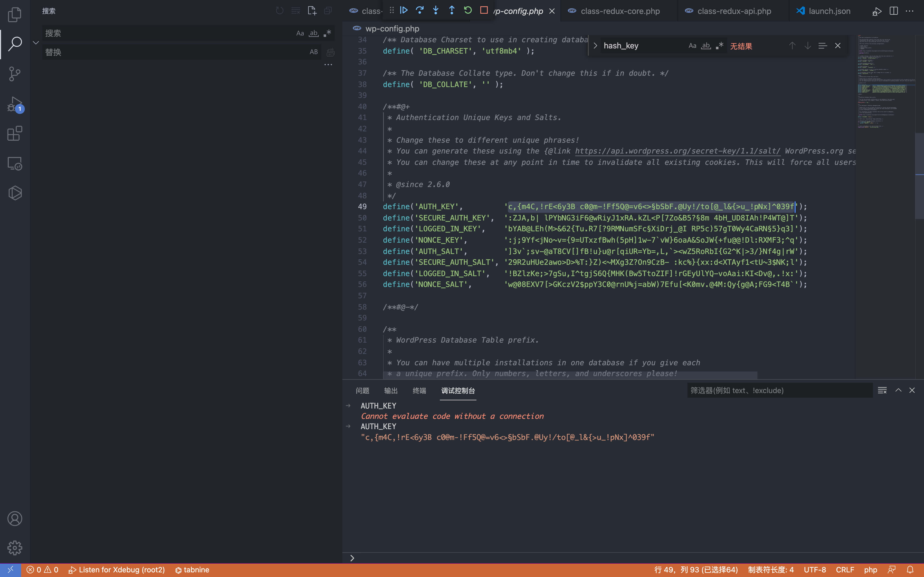Open the Source Control view

coord(14,74)
